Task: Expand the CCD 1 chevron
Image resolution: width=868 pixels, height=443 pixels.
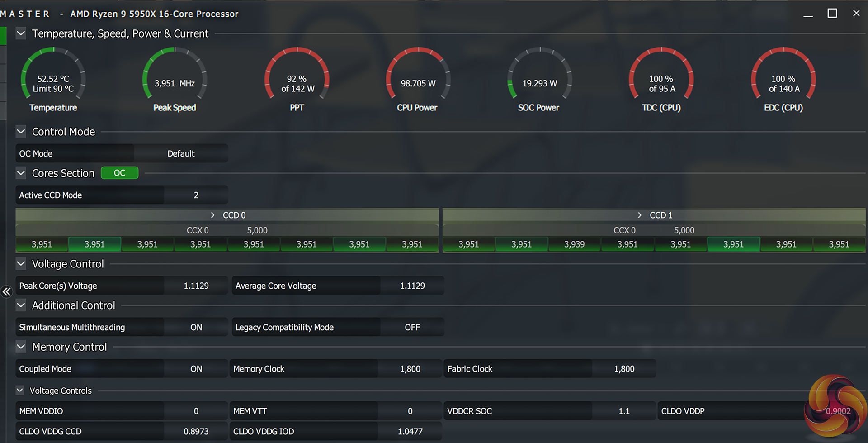Action: point(639,215)
